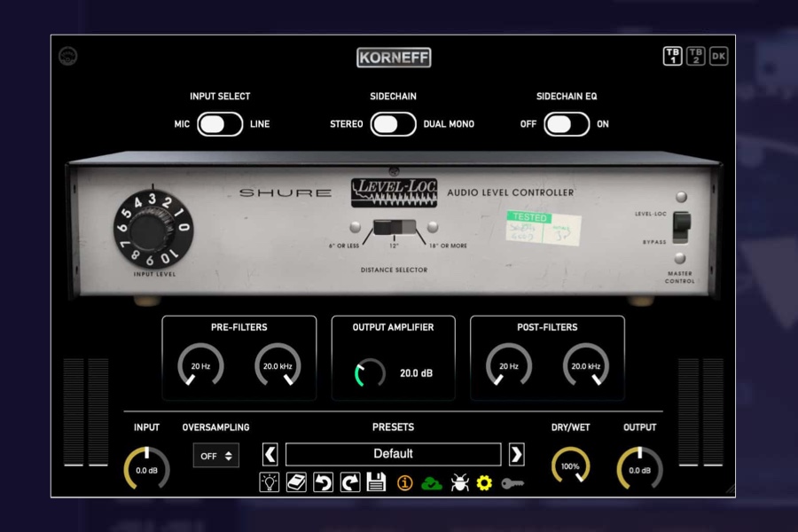Flip the Level-Loc/Bypass switch

(682, 227)
